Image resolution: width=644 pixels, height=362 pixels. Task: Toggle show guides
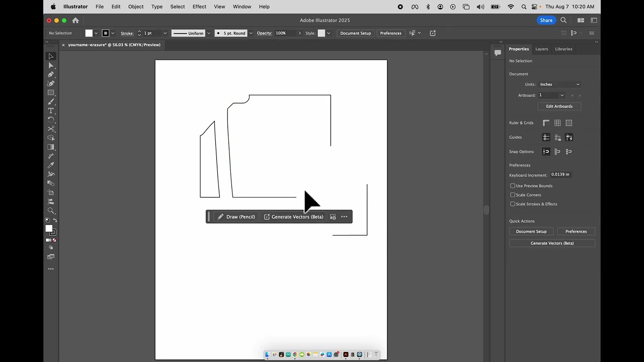[546, 137]
